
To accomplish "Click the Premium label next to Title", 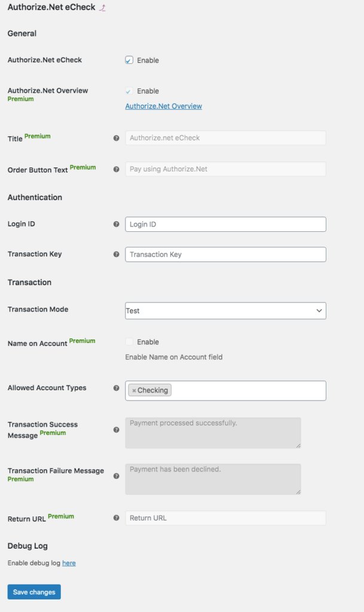I will [38, 136].
